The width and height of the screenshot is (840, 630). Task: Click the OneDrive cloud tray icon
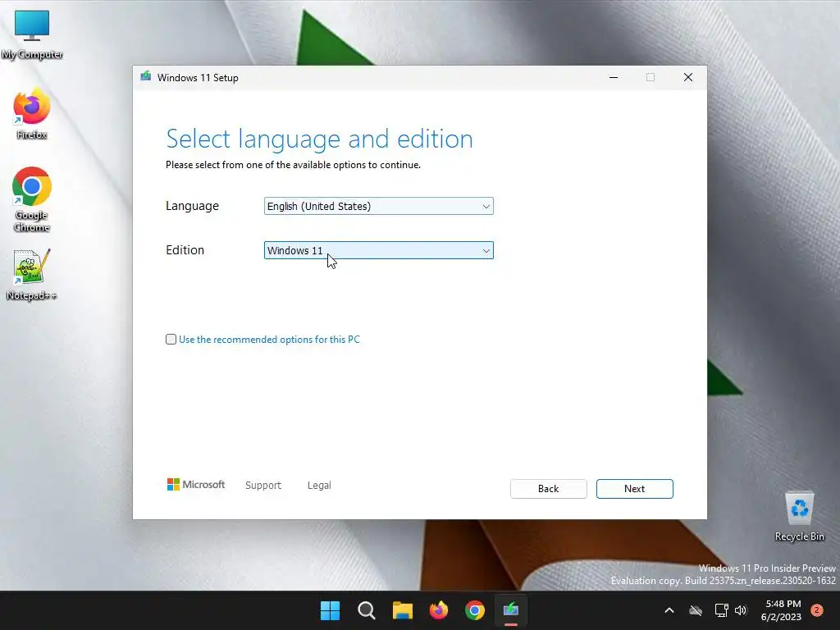696,610
